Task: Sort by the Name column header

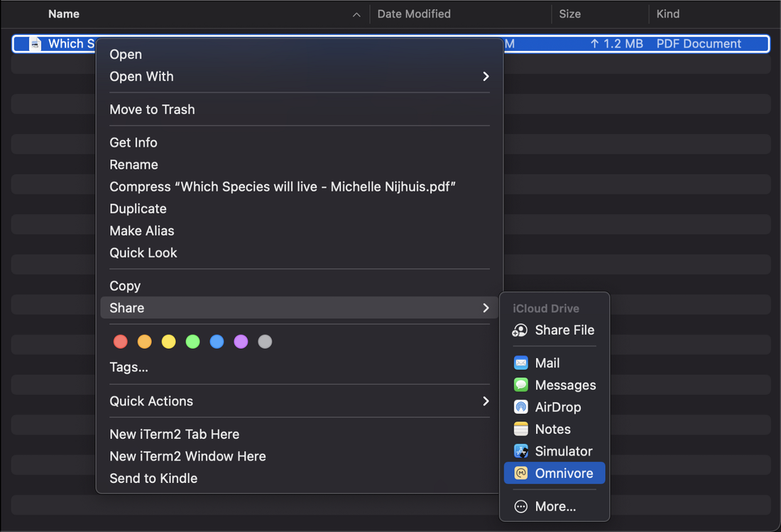Action: pyautogui.click(x=64, y=14)
